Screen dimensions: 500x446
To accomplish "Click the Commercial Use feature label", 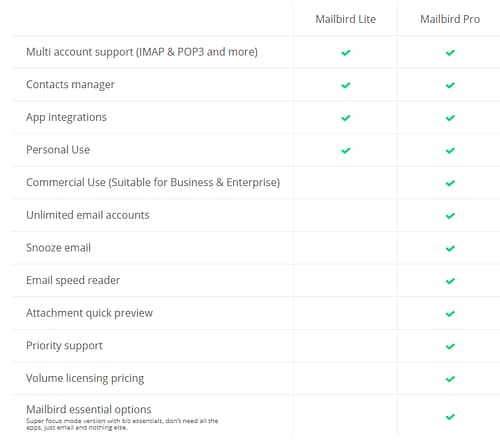I will 153,182.
